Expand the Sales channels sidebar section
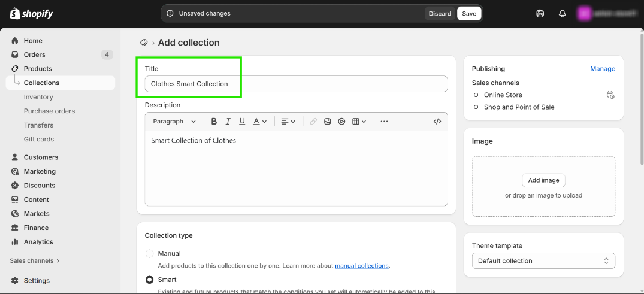Viewport: 644px width, 294px height. pyautogui.click(x=35, y=261)
